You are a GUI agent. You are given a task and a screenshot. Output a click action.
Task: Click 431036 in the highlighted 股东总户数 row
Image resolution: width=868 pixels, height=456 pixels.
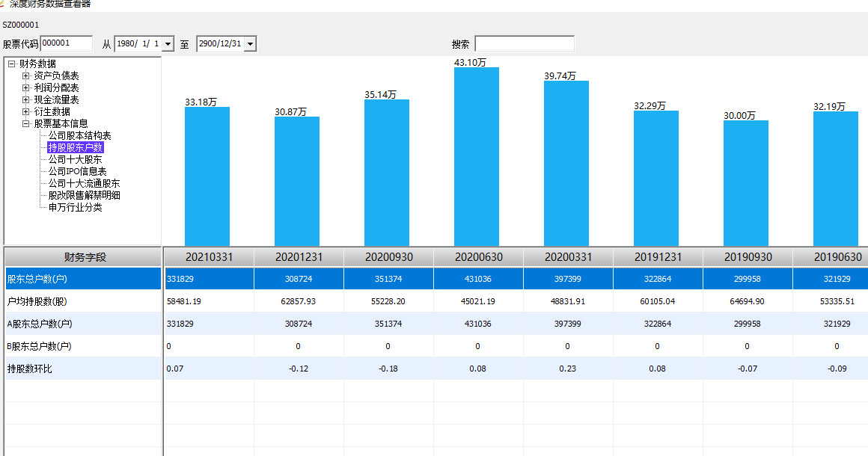coord(478,279)
